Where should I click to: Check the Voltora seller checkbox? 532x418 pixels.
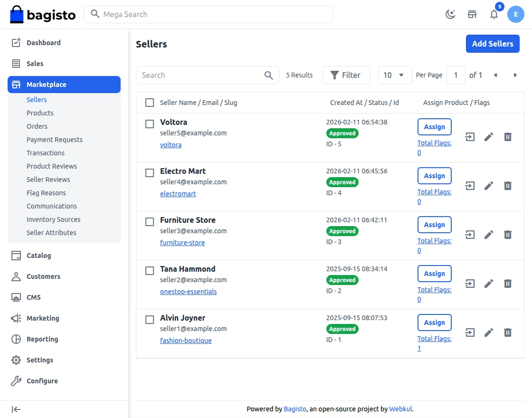pyautogui.click(x=150, y=124)
